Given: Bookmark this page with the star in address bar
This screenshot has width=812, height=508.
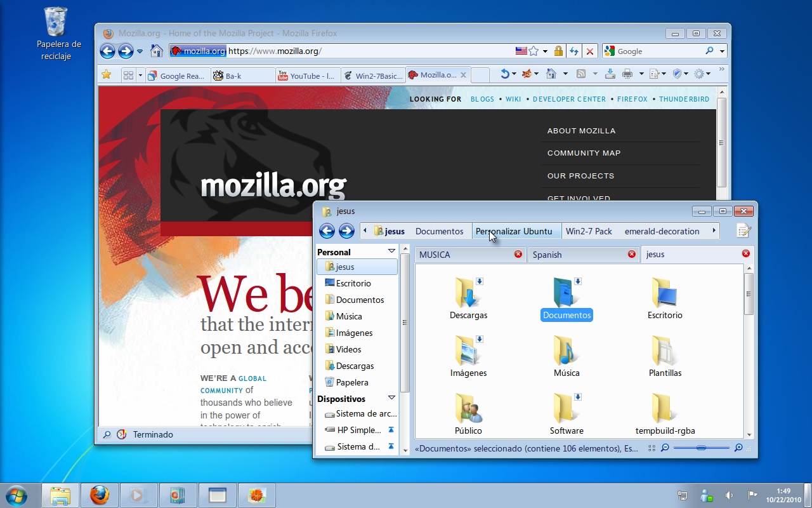Looking at the screenshot, I should [x=534, y=51].
